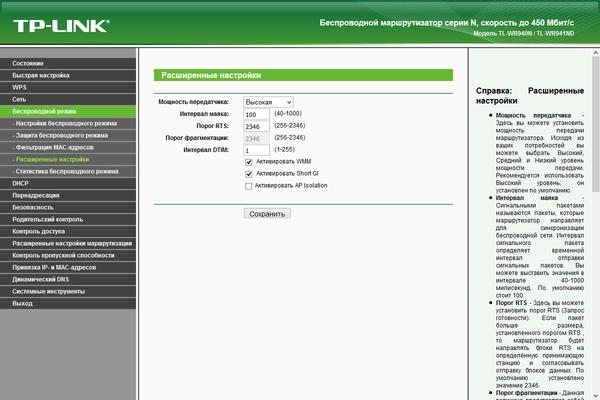This screenshot has width=600, height=400.
Task: Enable Активировать AP Isolation checkbox
Action: pos(249,186)
